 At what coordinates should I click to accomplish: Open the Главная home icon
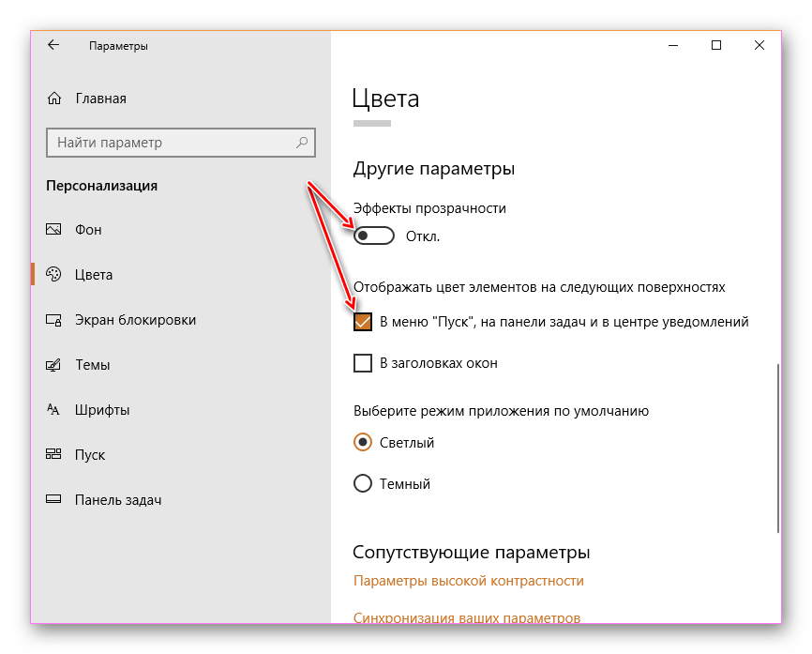pos(54,99)
